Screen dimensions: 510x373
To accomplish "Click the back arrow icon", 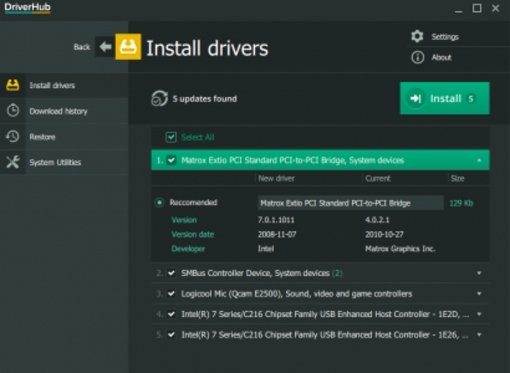I will (x=105, y=47).
